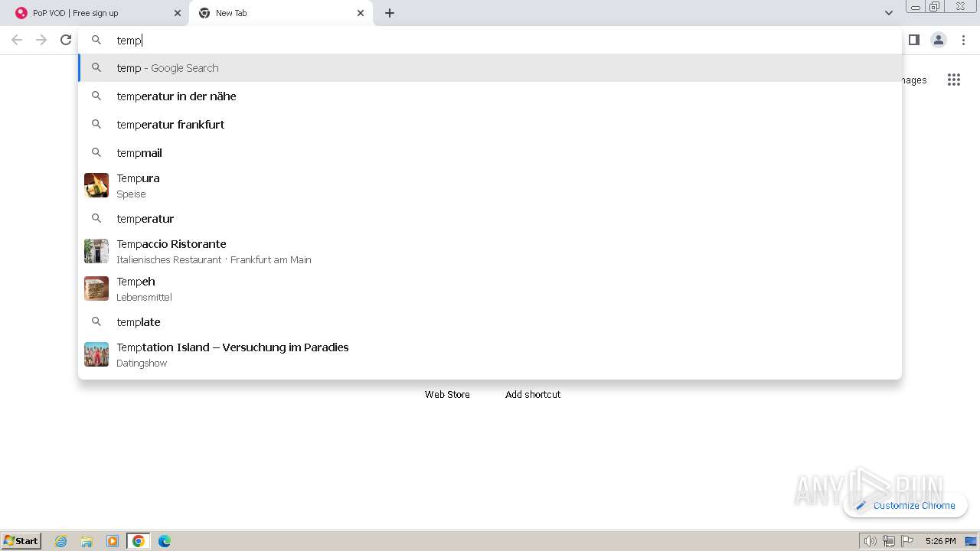
Task: Open the side panel icon
Action: [x=914, y=40]
